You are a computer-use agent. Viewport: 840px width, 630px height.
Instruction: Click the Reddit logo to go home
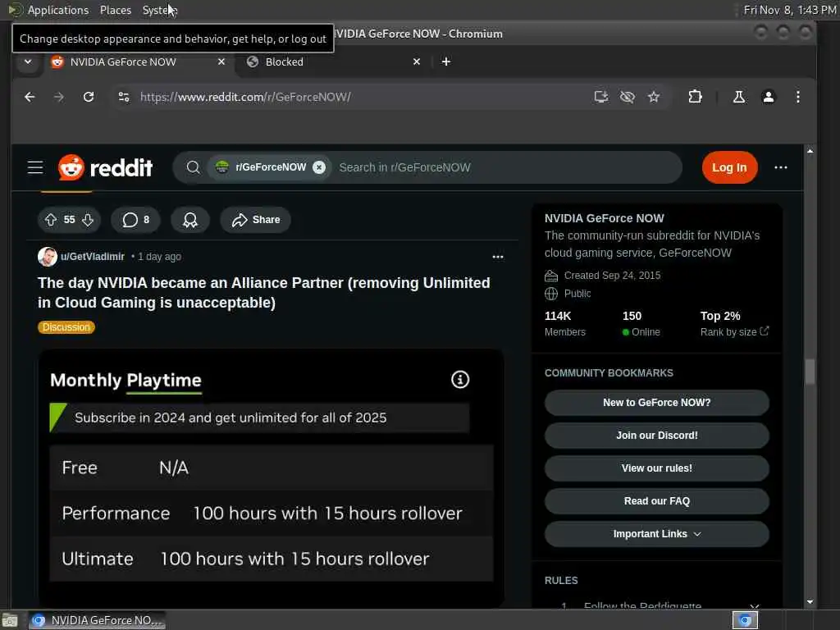pos(106,167)
